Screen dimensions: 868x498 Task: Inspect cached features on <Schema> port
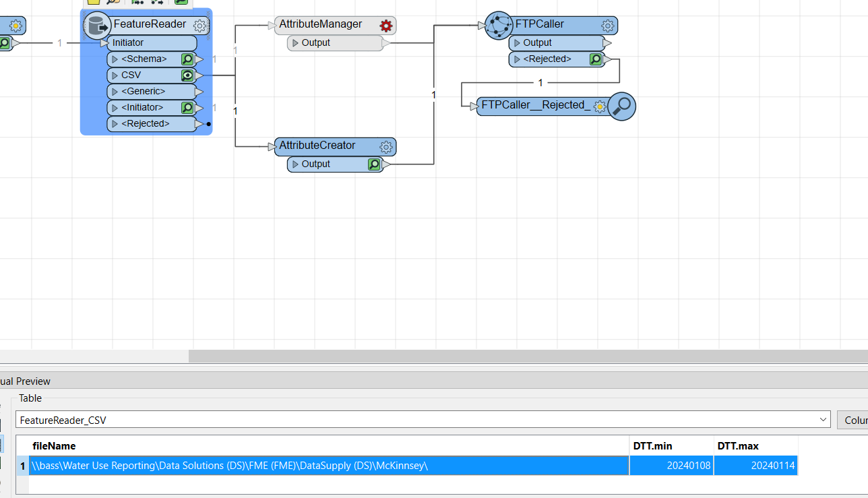[187, 59]
